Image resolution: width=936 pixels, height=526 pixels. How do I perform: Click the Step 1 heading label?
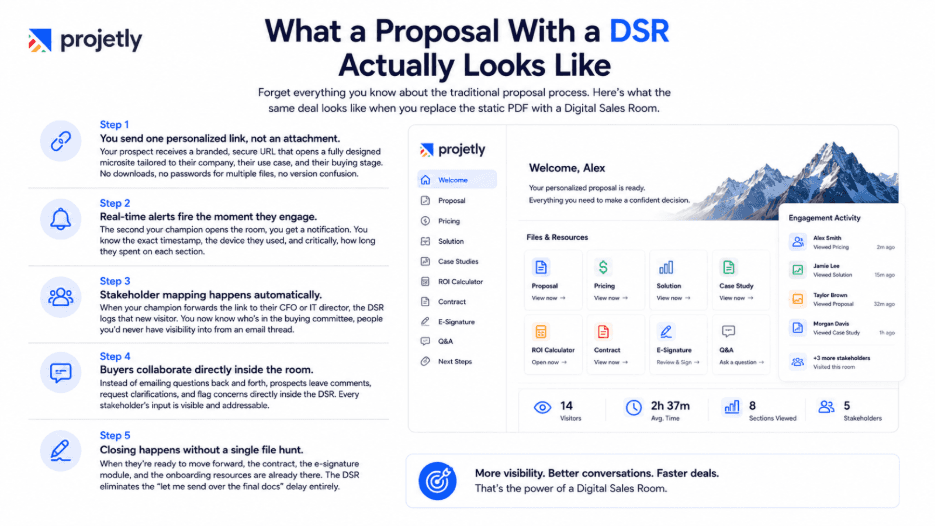(114, 125)
